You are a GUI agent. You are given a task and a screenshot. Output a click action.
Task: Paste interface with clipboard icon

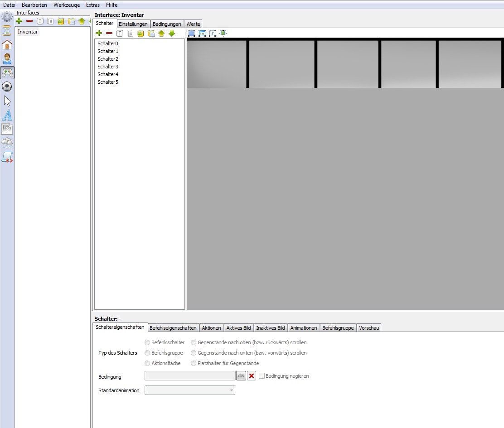(x=71, y=21)
